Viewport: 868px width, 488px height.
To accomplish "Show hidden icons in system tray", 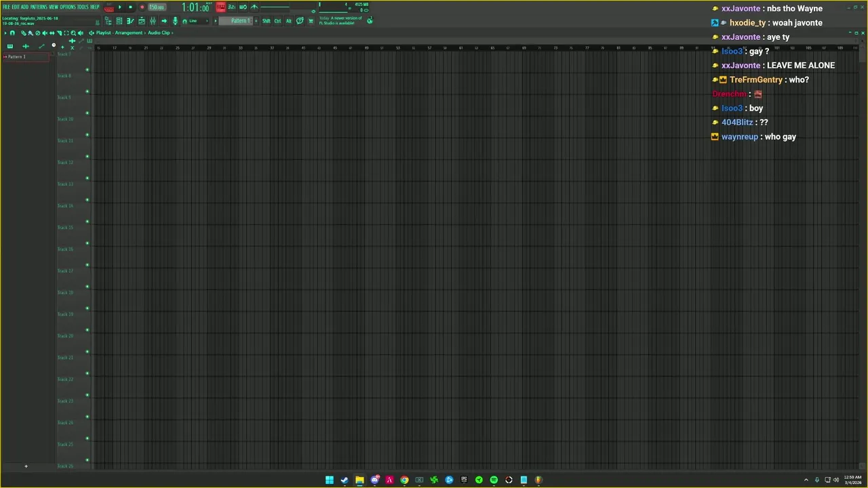I will click(806, 480).
